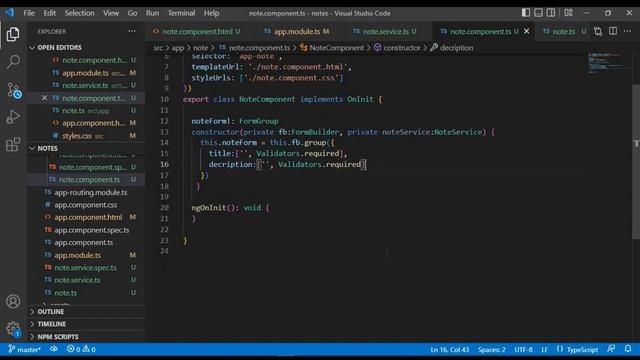Open the Edit menu

pos(49,13)
